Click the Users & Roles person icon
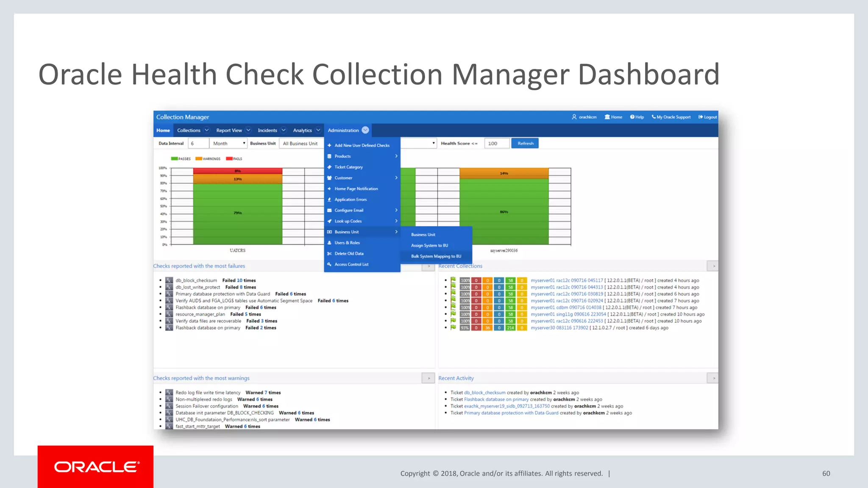 [329, 243]
